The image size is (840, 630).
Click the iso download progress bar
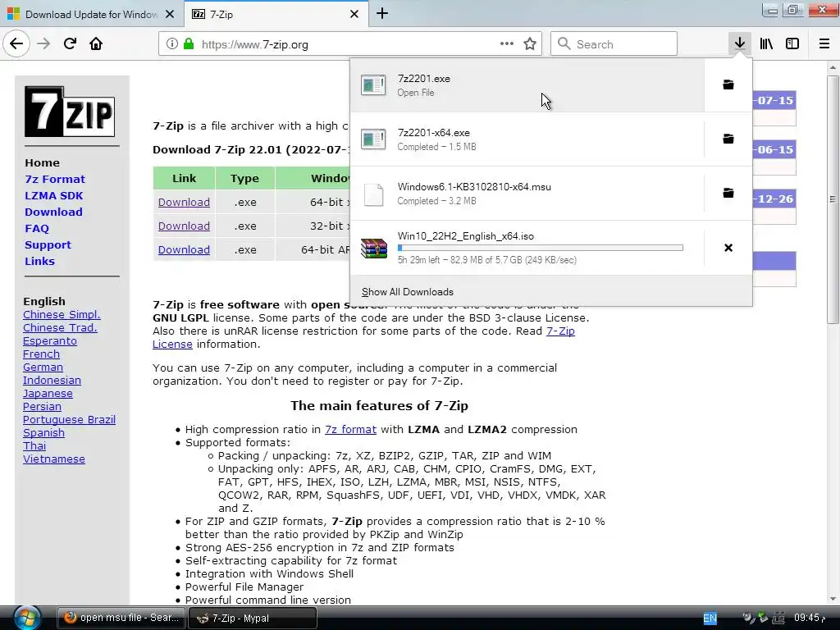tap(540, 248)
